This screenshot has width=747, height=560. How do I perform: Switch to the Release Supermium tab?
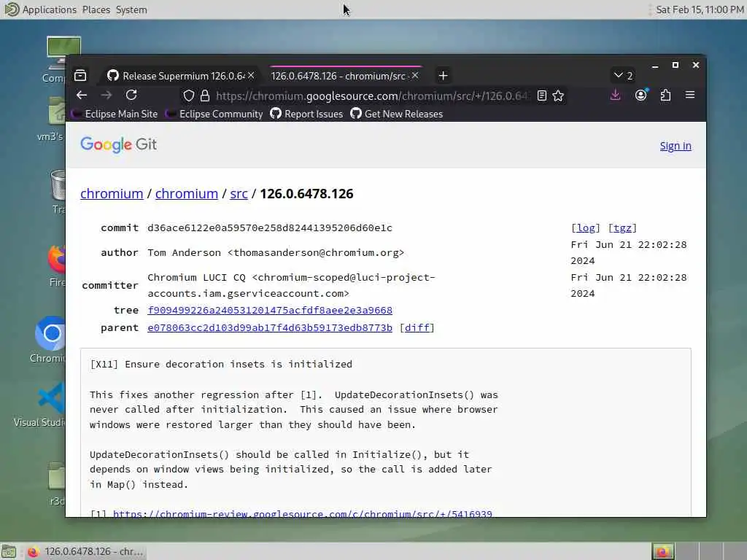coord(181,76)
